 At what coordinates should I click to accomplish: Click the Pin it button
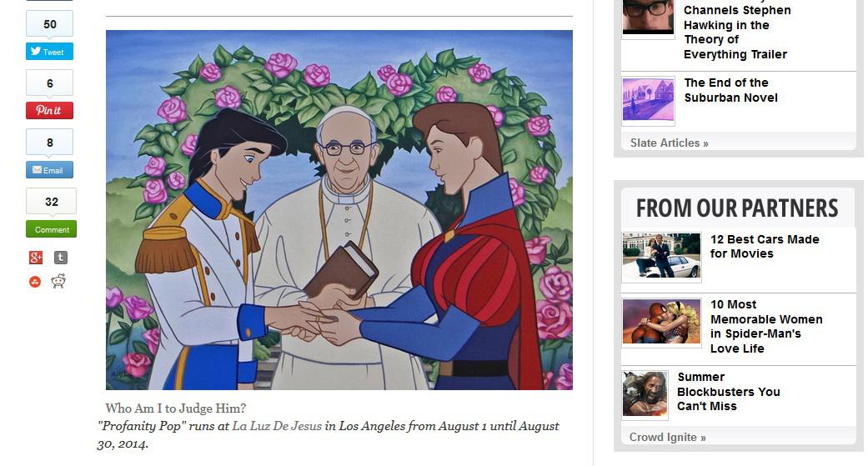(49, 110)
